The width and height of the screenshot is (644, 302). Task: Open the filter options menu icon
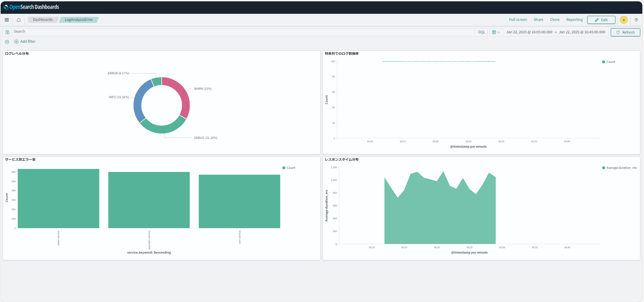[x=7, y=42]
